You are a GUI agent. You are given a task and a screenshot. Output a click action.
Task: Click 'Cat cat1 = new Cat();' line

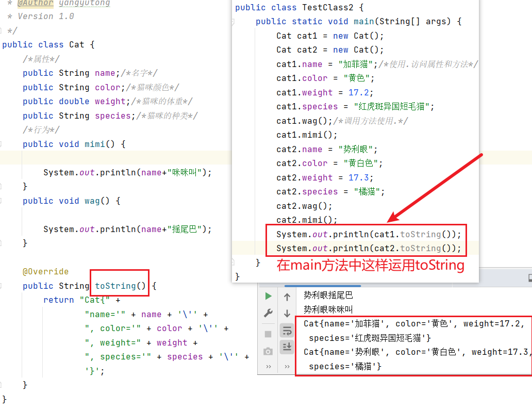coord(330,36)
